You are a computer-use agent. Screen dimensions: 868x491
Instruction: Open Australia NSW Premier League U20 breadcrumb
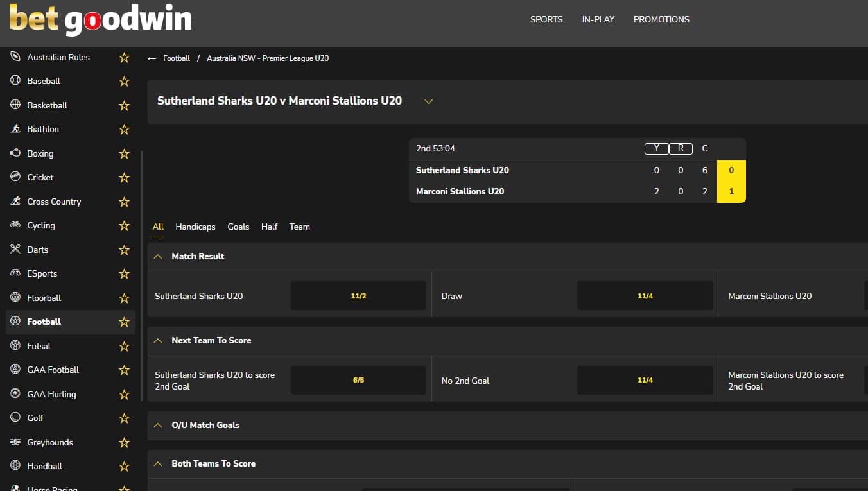[268, 58]
